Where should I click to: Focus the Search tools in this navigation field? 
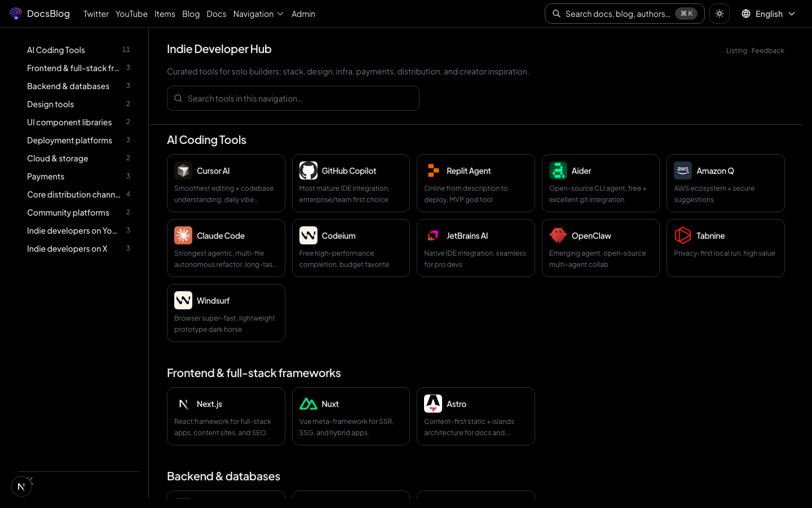click(293, 98)
